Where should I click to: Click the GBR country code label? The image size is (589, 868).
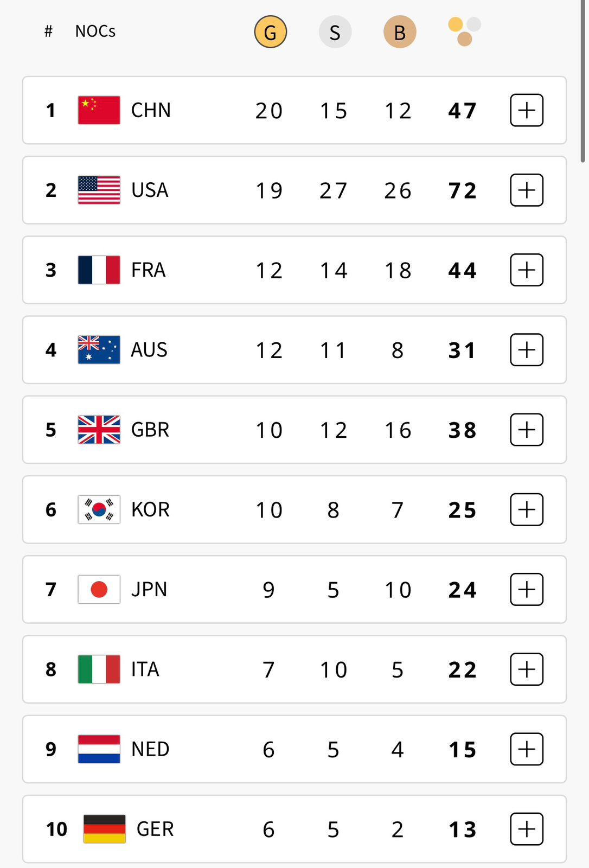pos(150,430)
